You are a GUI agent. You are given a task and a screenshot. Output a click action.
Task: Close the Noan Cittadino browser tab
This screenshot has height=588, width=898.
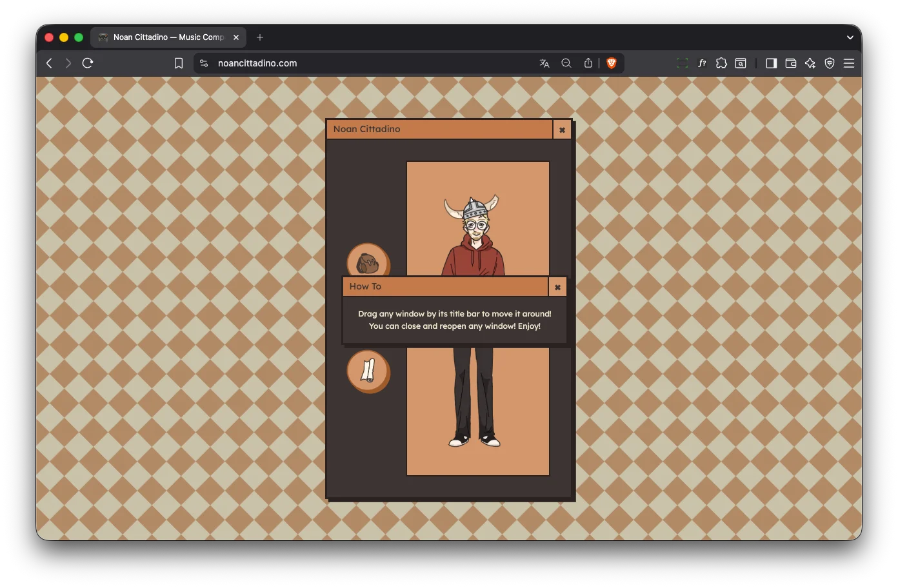point(236,37)
